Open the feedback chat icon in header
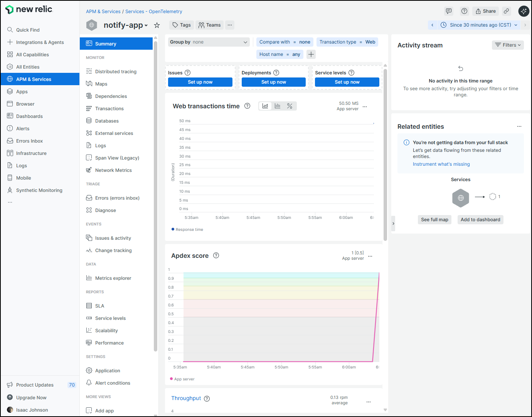The height and width of the screenshot is (417, 532). coord(449,11)
